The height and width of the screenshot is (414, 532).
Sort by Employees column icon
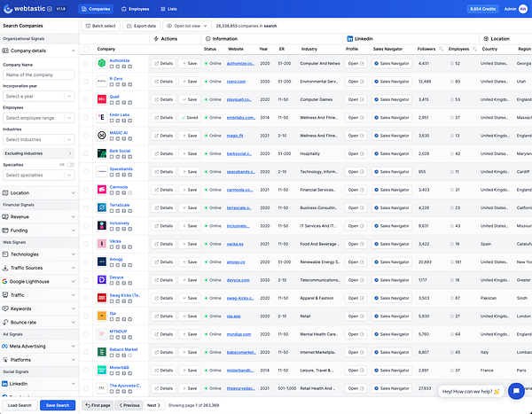[x=473, y=49]
